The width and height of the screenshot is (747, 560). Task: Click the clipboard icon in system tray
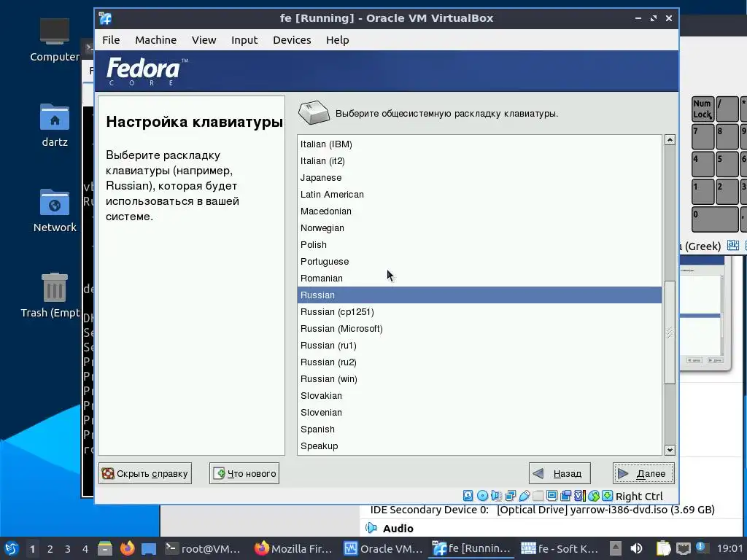click(x=663, y=548)
